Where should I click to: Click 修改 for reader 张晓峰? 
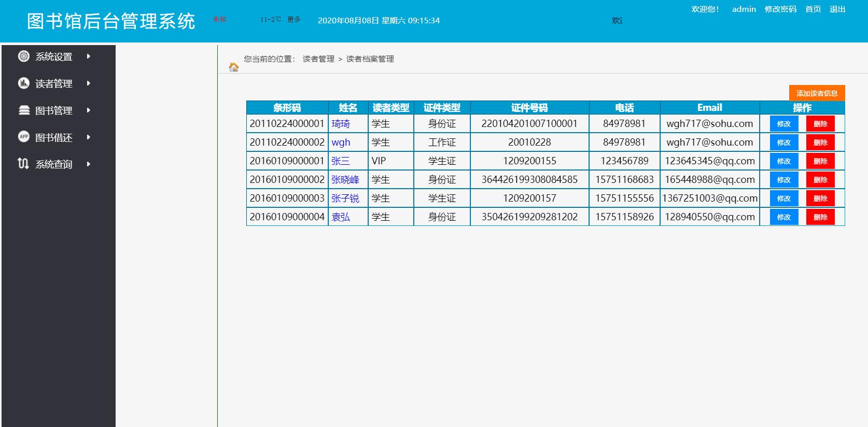tap(784, 180)
